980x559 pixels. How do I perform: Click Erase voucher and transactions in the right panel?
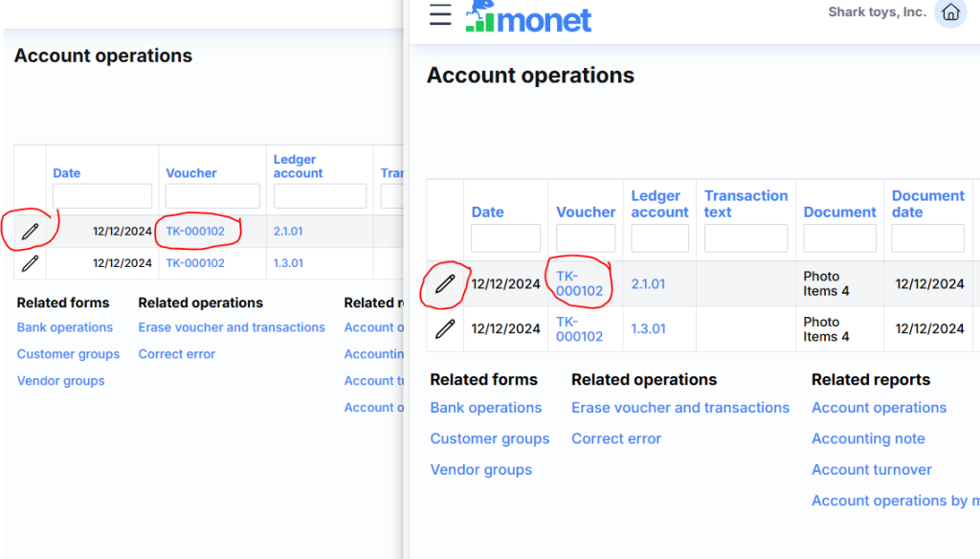point(680,408)
